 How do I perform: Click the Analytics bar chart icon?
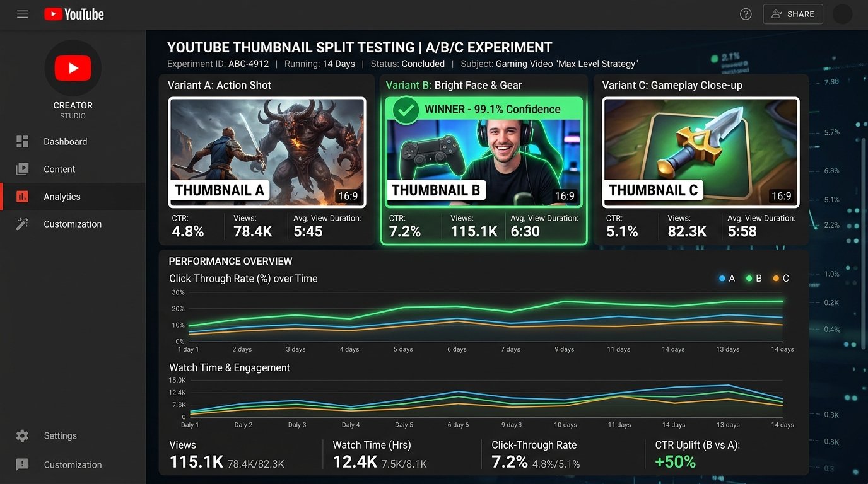(22, 197)
